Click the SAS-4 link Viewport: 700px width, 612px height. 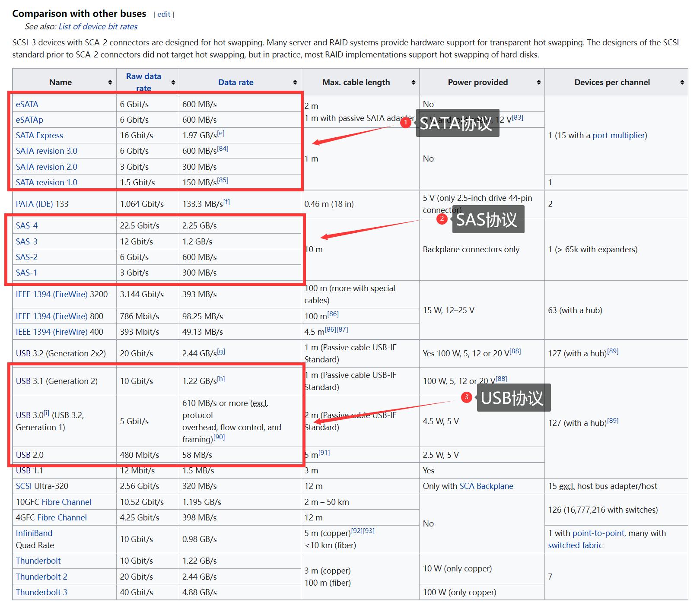(27, 225)
